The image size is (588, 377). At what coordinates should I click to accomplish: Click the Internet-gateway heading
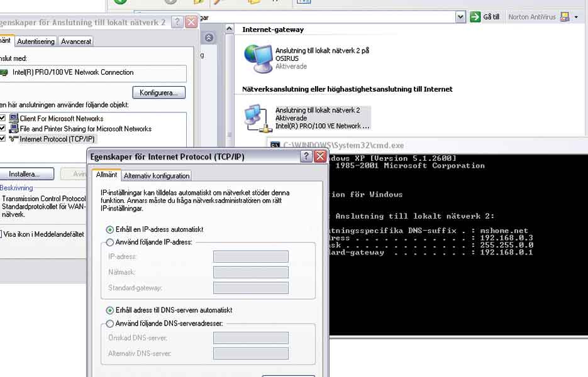273,30
